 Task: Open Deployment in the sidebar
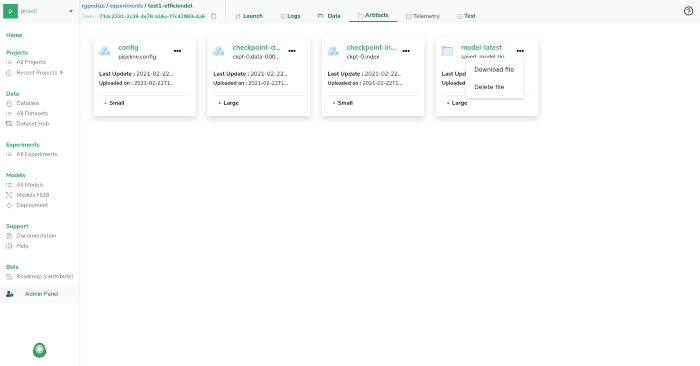coord(32,205)
